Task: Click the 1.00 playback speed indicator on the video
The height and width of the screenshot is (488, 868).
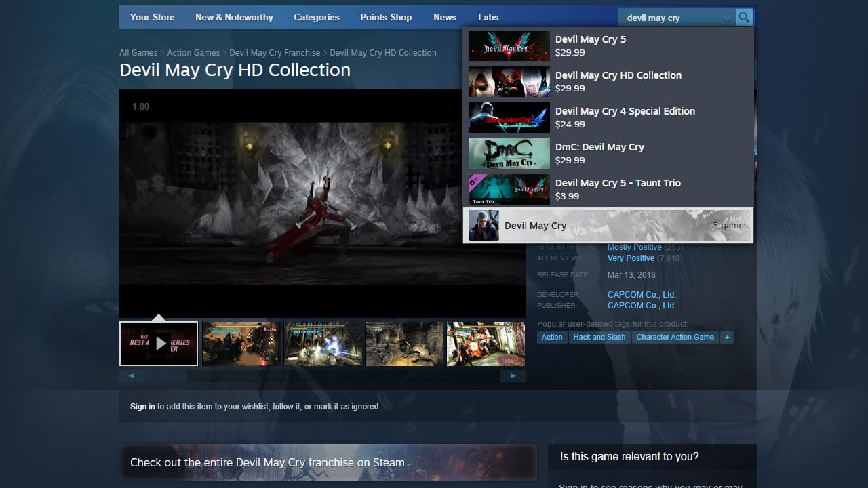Action: point(140,106)
